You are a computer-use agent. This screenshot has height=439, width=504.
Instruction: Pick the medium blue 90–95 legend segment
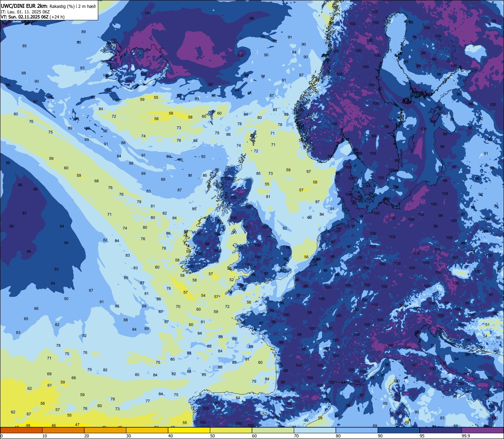coord(398,430)
